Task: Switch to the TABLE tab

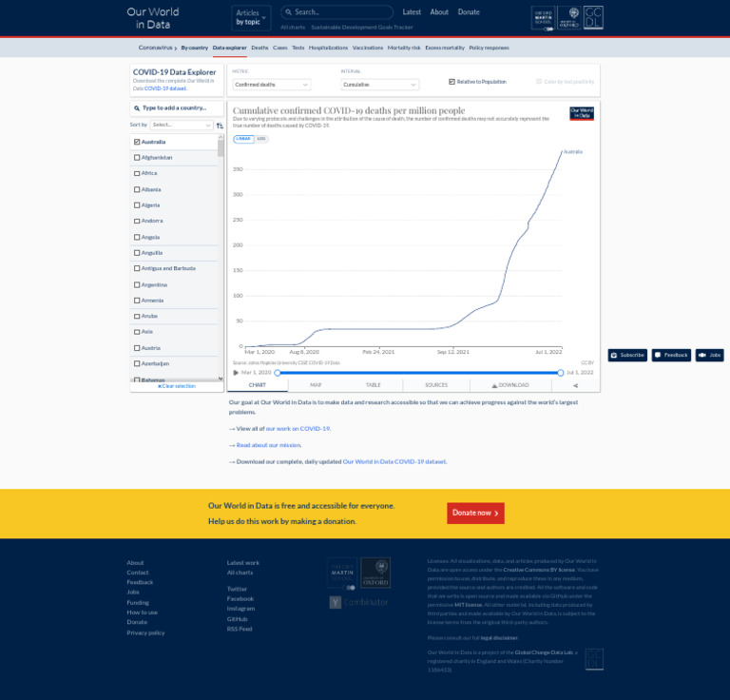Action: tap(374, 385)
